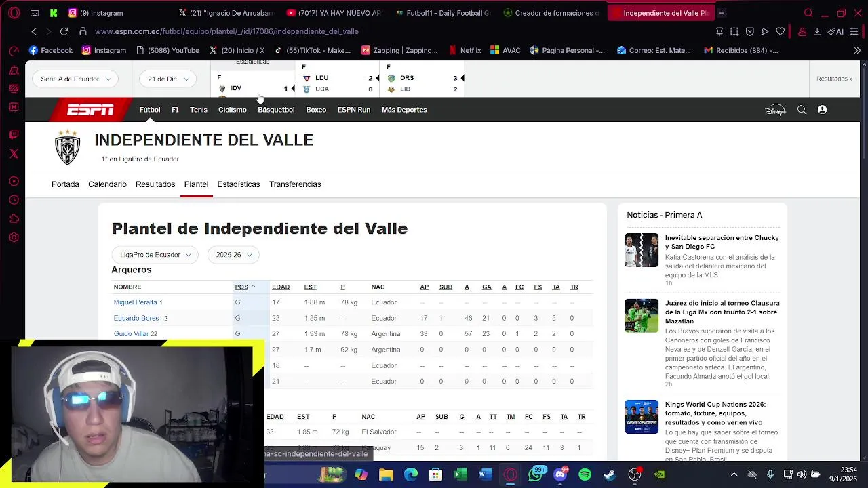Open the search tabs magnifier icon
Viewport: 868px width, 488px height.
808,13
